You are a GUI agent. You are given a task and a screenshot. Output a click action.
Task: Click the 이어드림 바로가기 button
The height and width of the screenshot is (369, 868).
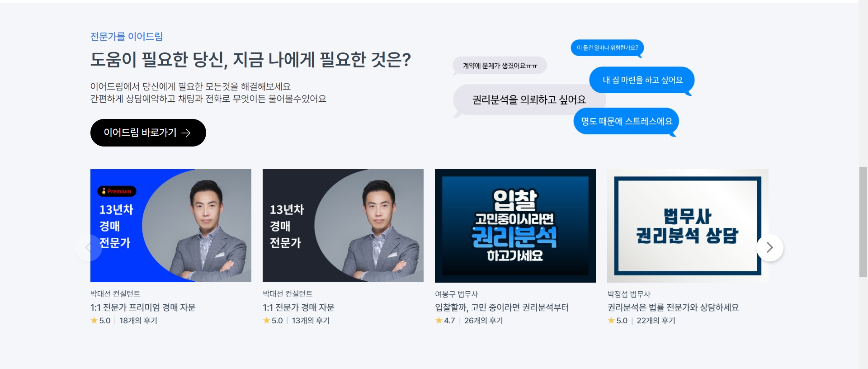point(148,132)
